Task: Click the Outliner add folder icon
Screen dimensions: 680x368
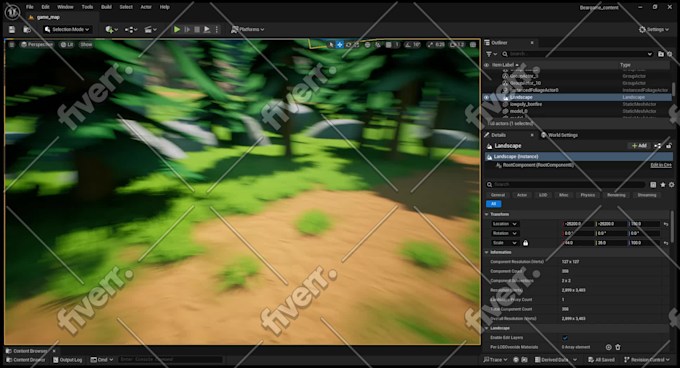Action: (661, 54)
